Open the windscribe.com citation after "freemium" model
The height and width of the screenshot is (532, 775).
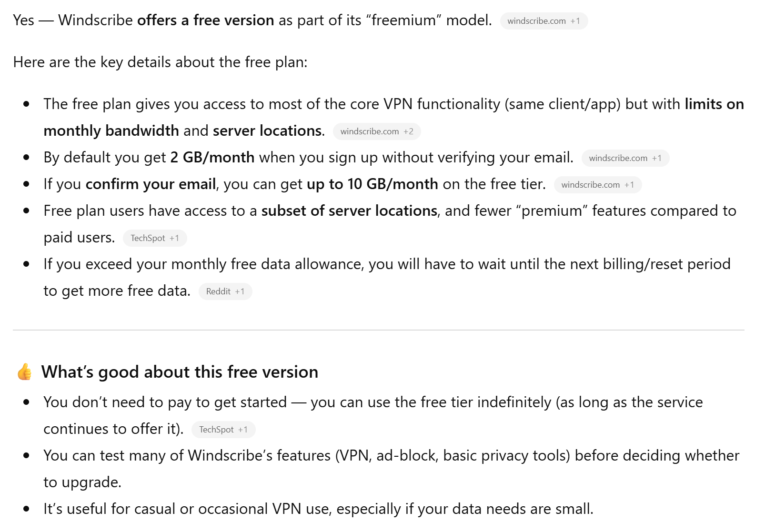tap(544, 21)
